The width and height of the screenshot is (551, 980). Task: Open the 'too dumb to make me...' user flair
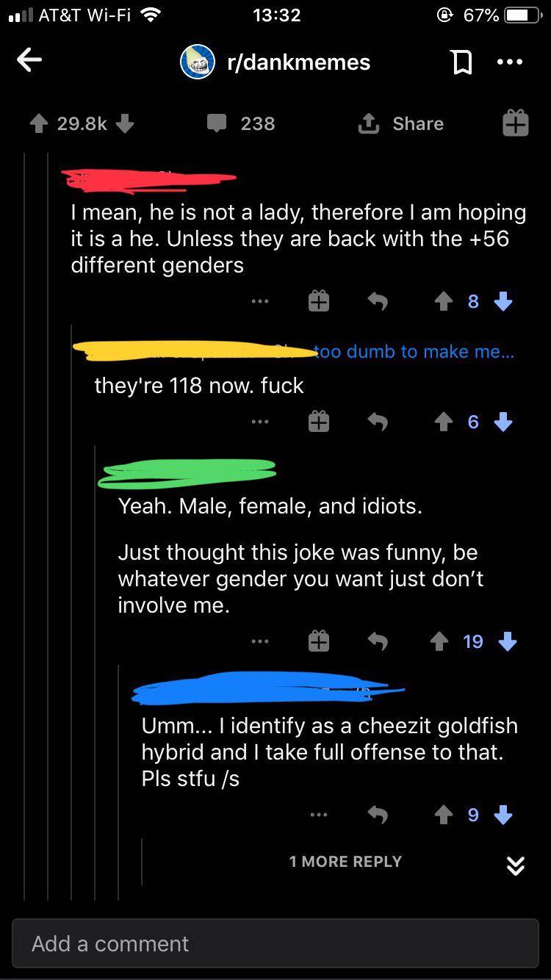click(x=415, y=352)
